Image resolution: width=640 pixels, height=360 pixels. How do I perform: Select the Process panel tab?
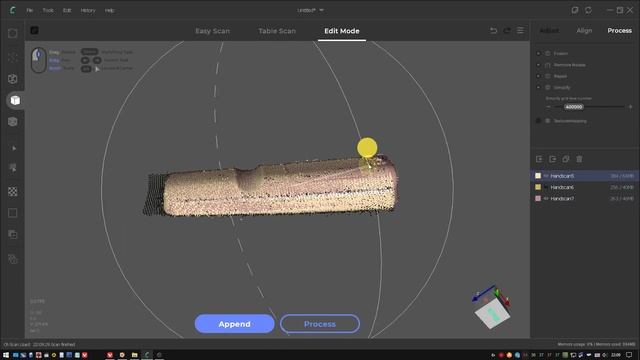(x=619, y=31)
